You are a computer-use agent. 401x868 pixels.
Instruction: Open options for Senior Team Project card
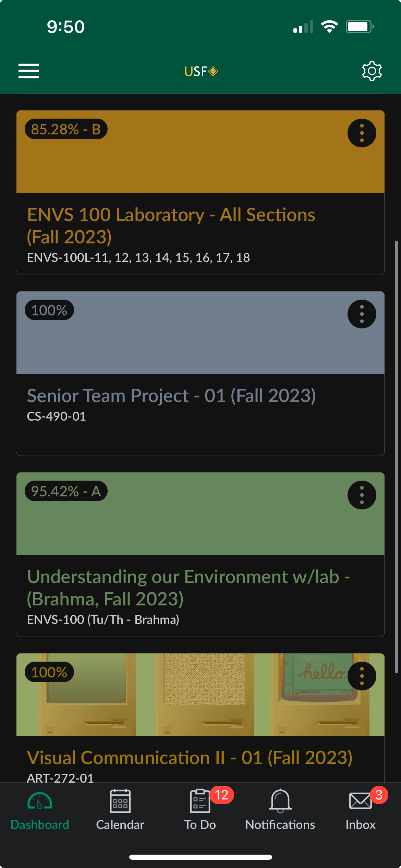[362, 314]
